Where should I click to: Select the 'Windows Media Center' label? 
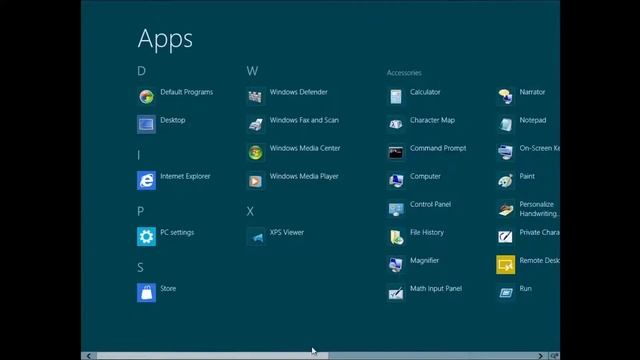(x=305, y=148)
